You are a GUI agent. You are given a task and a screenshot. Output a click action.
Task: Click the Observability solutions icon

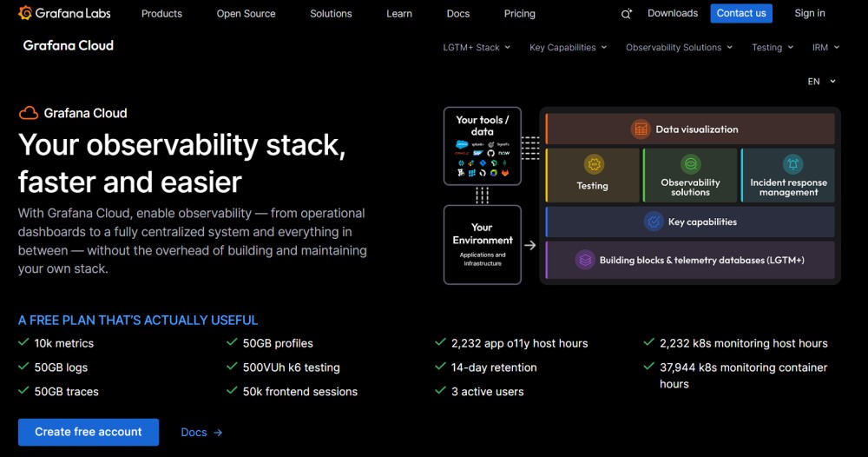[690, 164]
